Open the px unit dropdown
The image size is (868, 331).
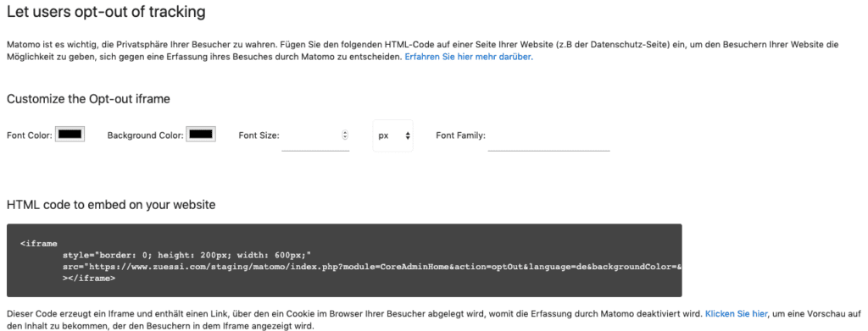coord(393,135)
